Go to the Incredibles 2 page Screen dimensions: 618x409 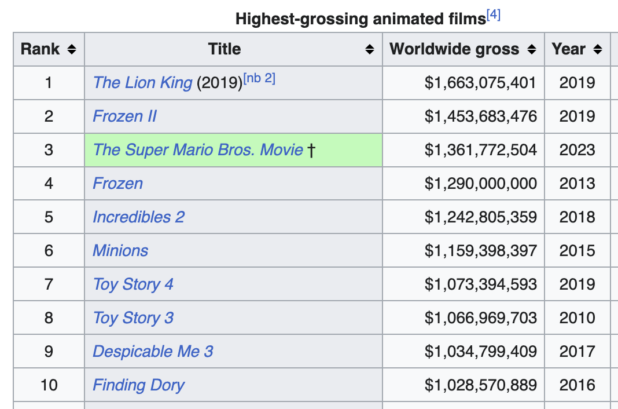138,217
